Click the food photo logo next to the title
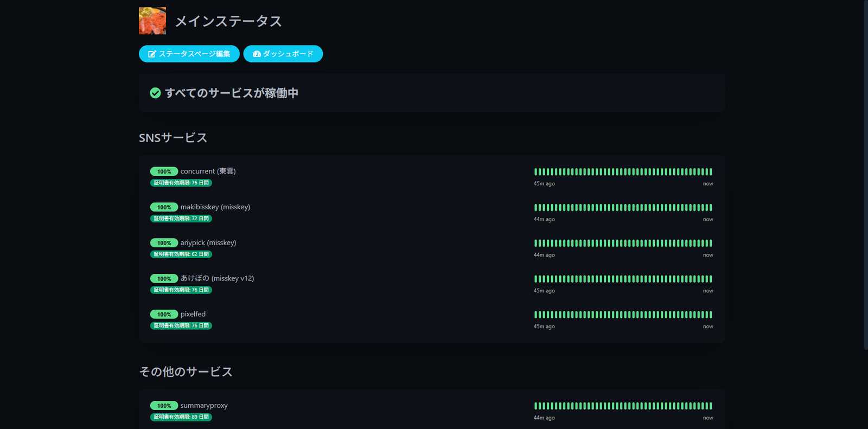Image resolution: width=868 pixels, height=429 pixels. coord(152,21)
